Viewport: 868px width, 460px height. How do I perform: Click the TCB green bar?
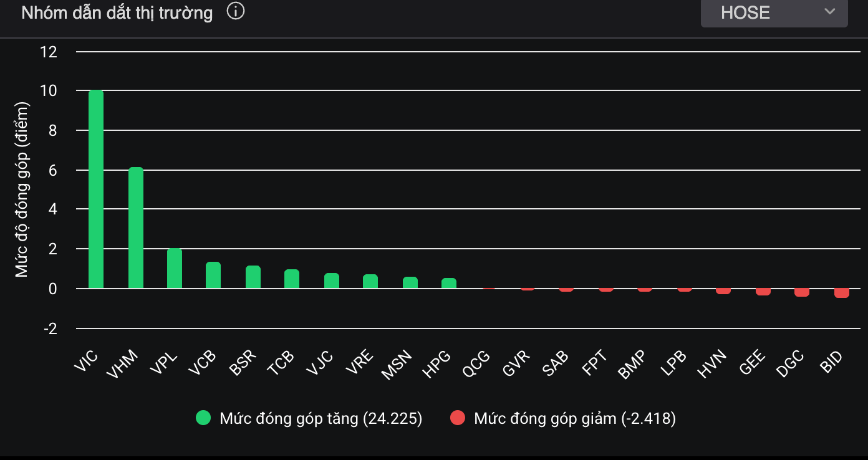click(292, 279)
